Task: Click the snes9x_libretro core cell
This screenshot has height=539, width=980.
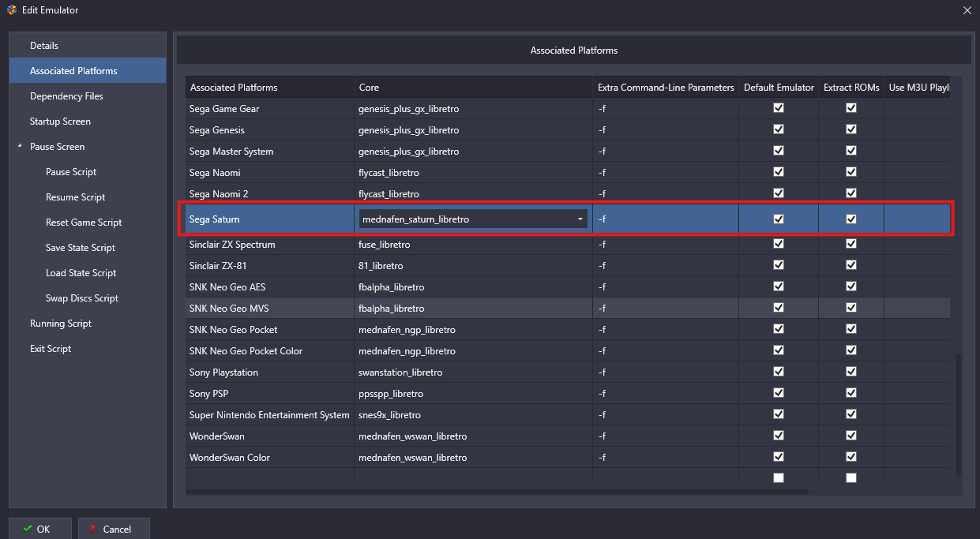Action: (x=473, y=415)
